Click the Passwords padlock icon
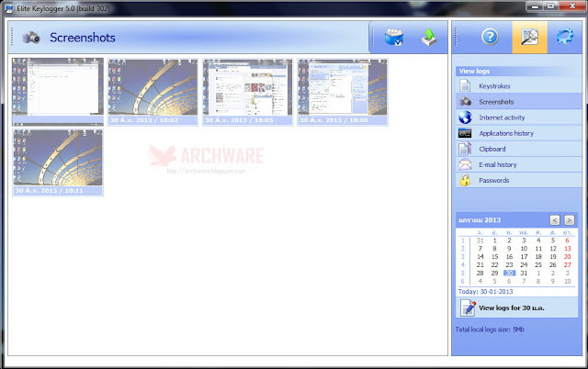588x369 pixels. click(465, 180)
